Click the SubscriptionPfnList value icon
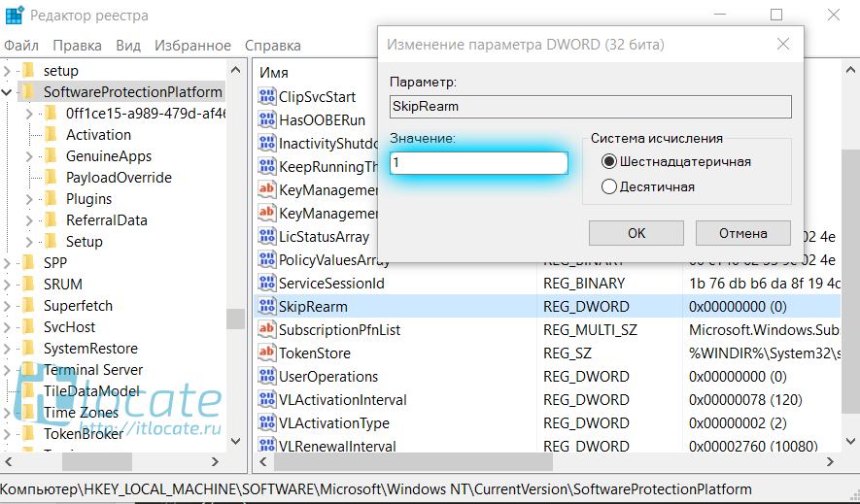 [x=267, y=330]
